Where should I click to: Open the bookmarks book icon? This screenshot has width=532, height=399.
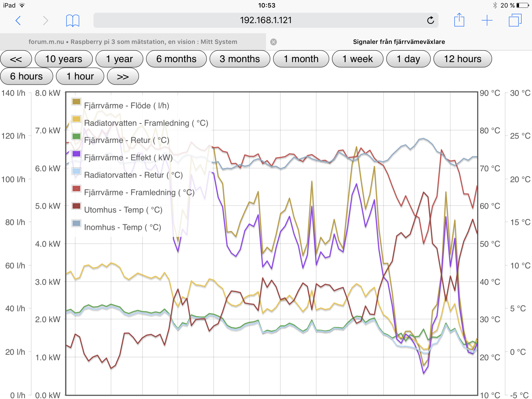[72, 21]
